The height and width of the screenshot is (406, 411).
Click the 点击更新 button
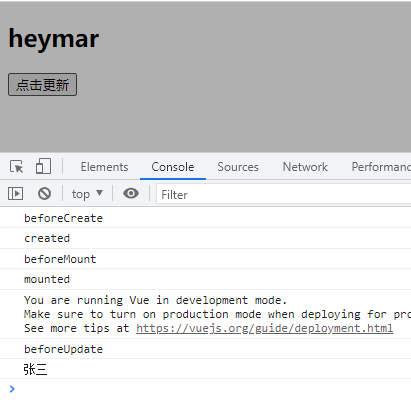click(42, 85)
